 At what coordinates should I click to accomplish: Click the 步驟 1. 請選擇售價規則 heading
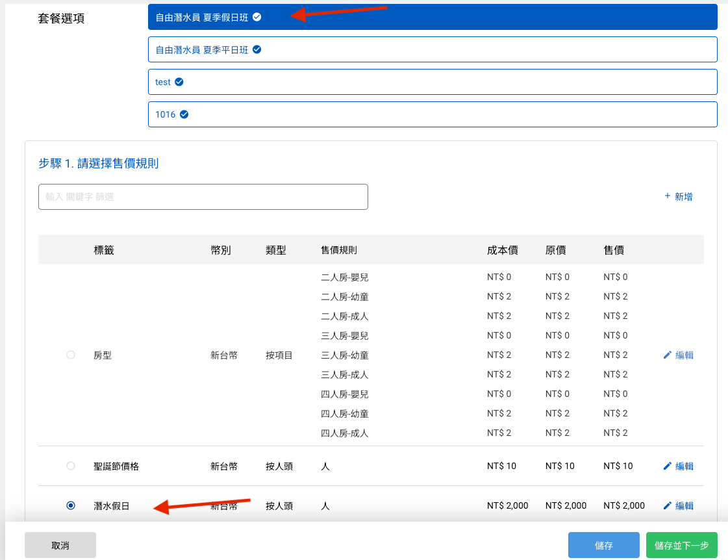[99, 164]
